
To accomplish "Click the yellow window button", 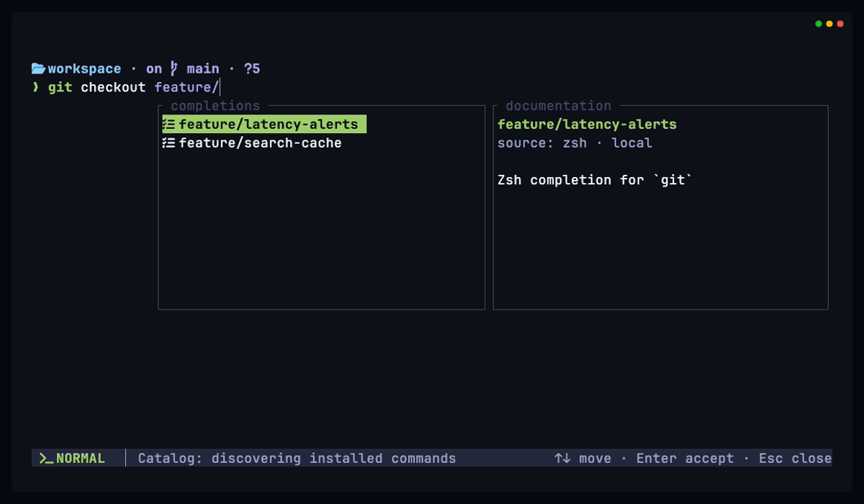I will pyautogui.click(x=829, y=24).
